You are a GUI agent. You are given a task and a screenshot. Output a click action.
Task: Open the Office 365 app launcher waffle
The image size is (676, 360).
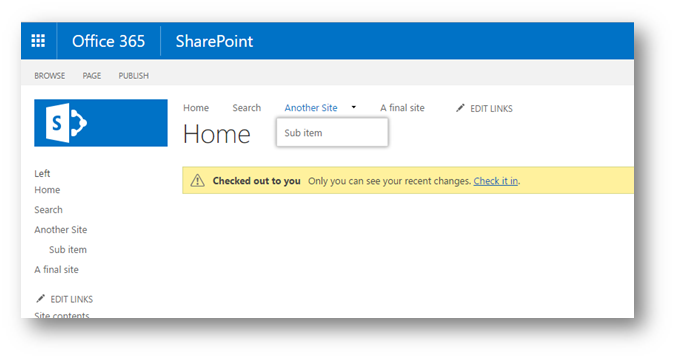pos(38,41)
